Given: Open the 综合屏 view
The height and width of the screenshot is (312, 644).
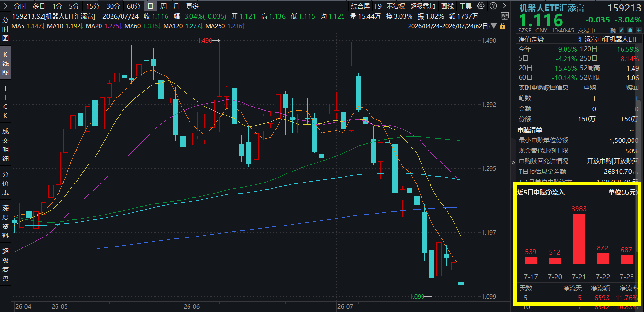Looking at the screenshot, I should (360, 6).
